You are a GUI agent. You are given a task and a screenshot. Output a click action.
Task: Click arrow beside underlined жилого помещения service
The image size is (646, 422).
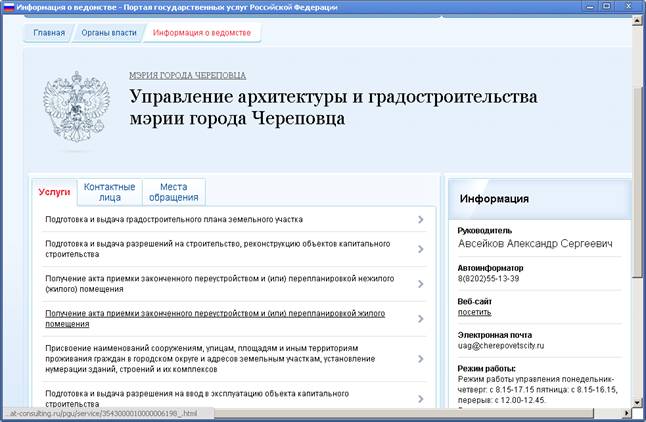coord(420,319)
